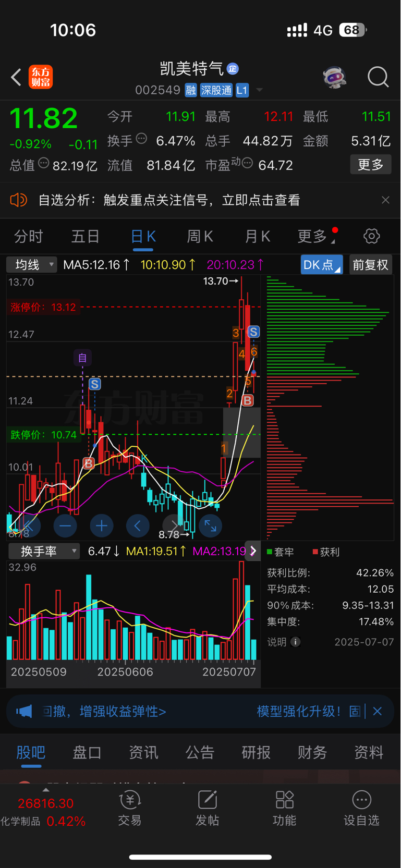Screen dimensions: 401x868
Task: Tap the 市盈 info icon
Action: click(247, 163)
